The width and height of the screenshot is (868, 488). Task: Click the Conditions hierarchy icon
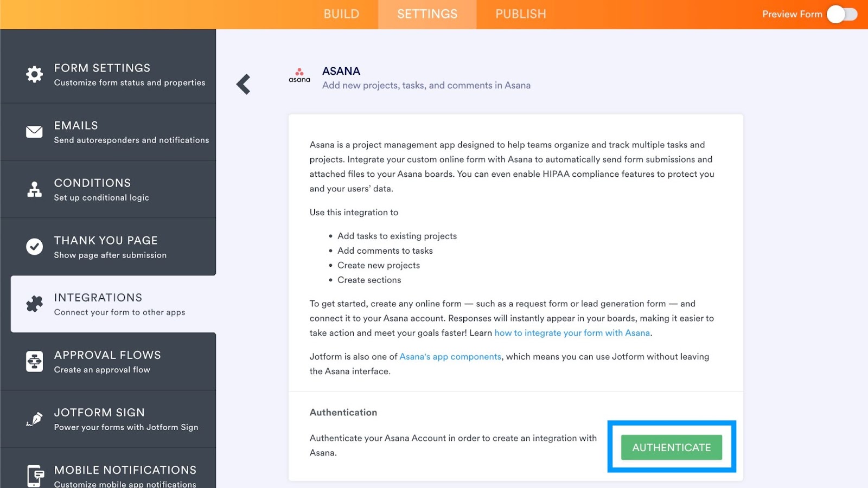34,189
